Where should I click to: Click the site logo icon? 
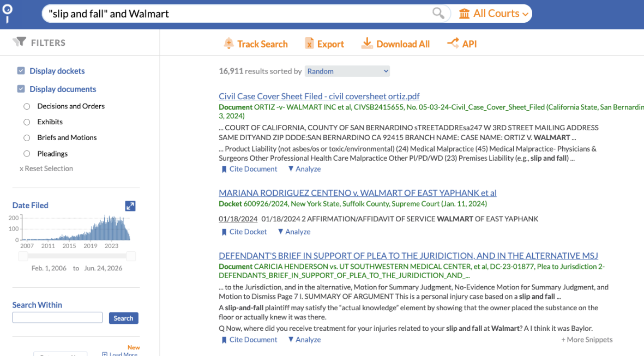click(x=8, y=13)
